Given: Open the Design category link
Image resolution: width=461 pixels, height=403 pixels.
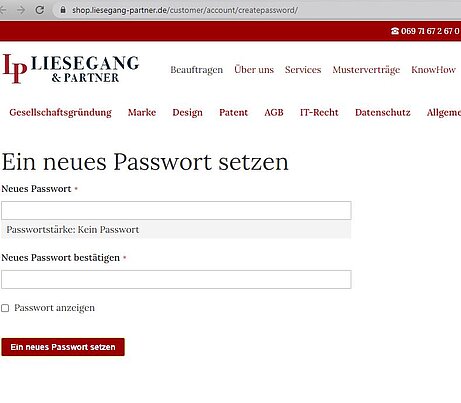Looking at the screenshot, I should tap(187, 113).
